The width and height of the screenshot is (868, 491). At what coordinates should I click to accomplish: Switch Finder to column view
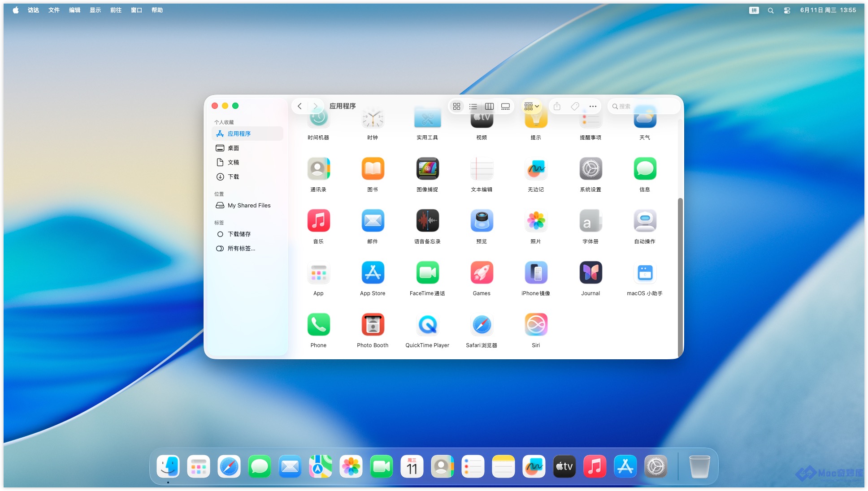(x=489, y=107)
